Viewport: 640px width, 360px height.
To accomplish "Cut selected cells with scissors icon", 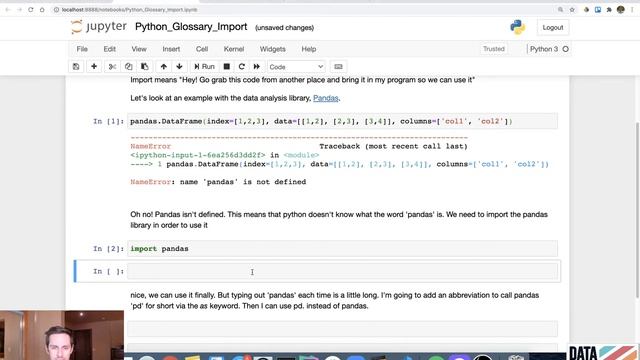I will click(112, 67).
